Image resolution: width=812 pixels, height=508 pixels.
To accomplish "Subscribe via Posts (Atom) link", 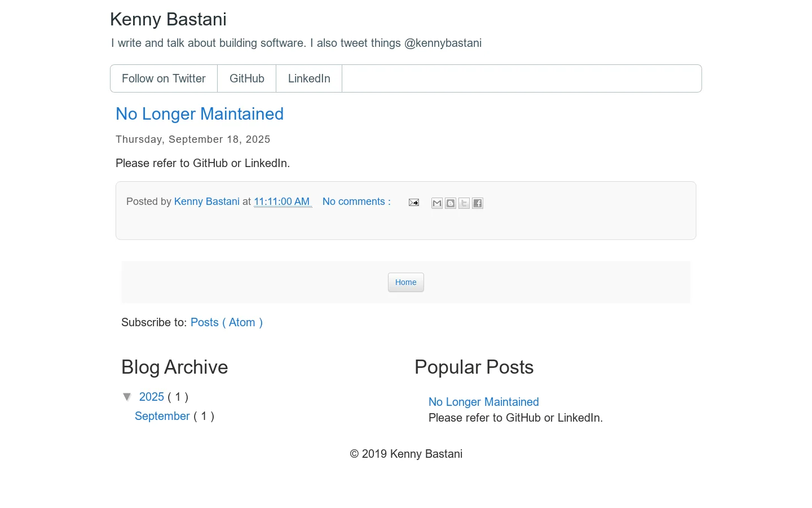I will (227, 322).
